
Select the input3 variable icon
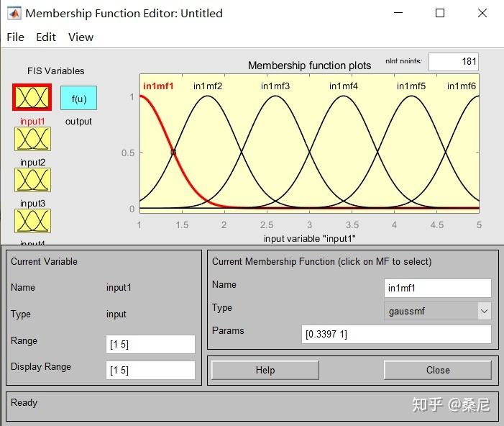coord(32,180)
